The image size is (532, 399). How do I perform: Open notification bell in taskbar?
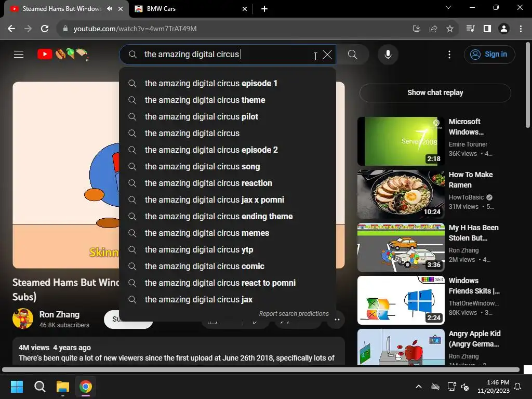pos(518,387)
